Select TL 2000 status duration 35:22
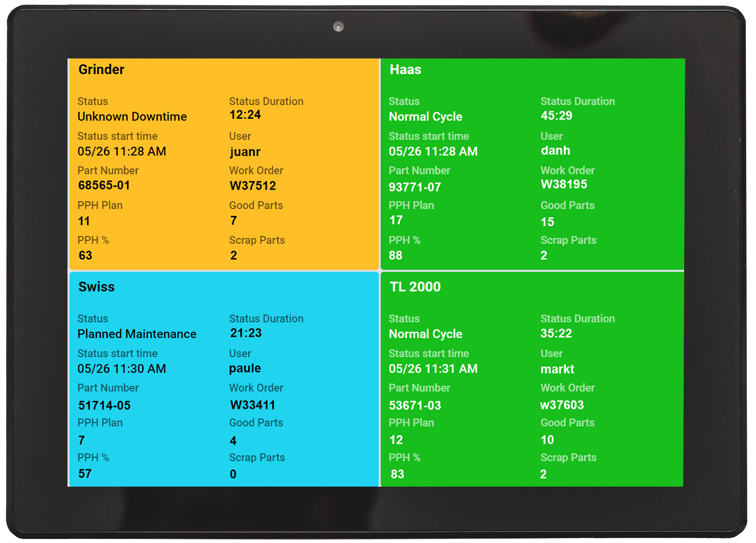This screenshot has width=756, height=543. pos(556,333)
